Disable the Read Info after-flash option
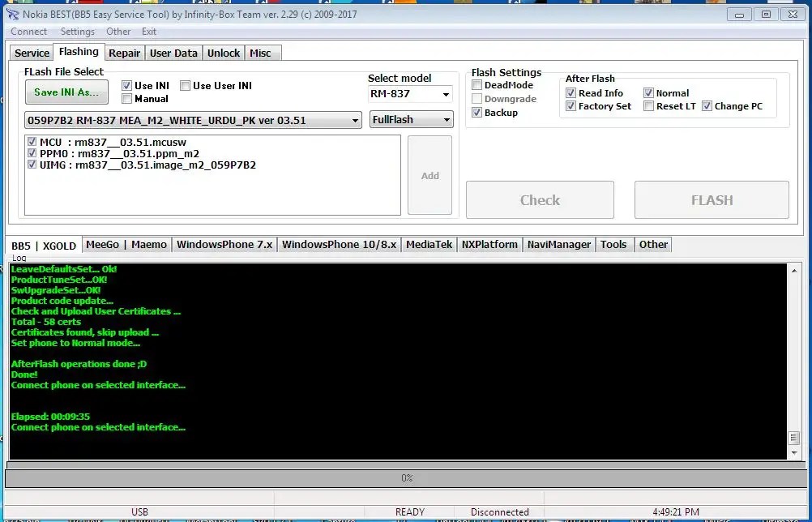The width and height of the screenshot is (812, 522). tap(571, 92)
